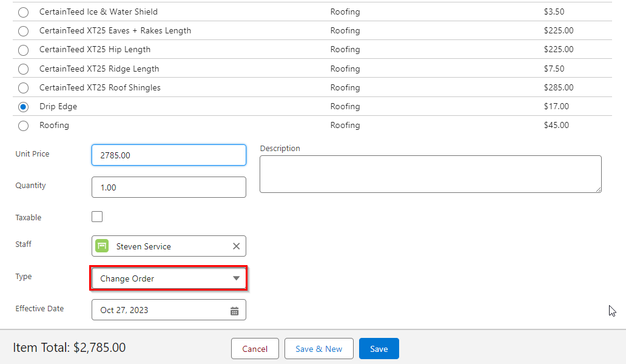Open the Type dropdown arrow
Viewport: 626px width, 364px height.
(237, 278)
